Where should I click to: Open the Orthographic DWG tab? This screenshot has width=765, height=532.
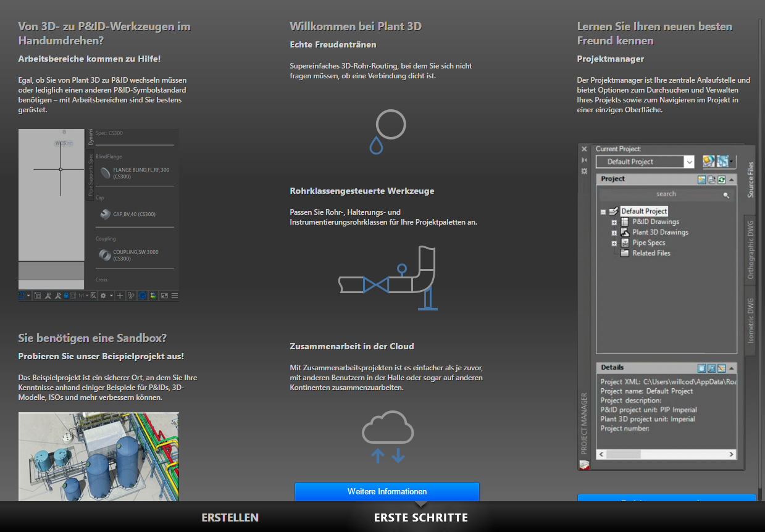[751, 249]
